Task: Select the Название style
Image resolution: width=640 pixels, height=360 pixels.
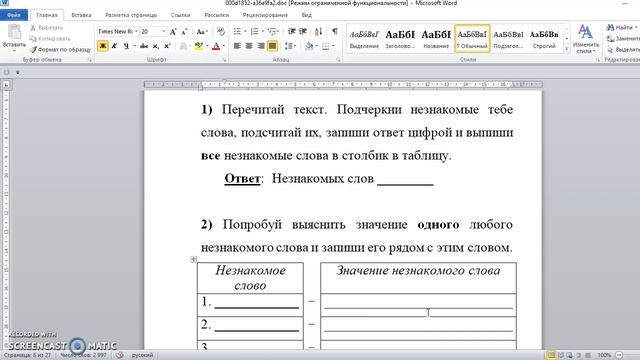Action: pyautogui.click(x=436, y=38)
